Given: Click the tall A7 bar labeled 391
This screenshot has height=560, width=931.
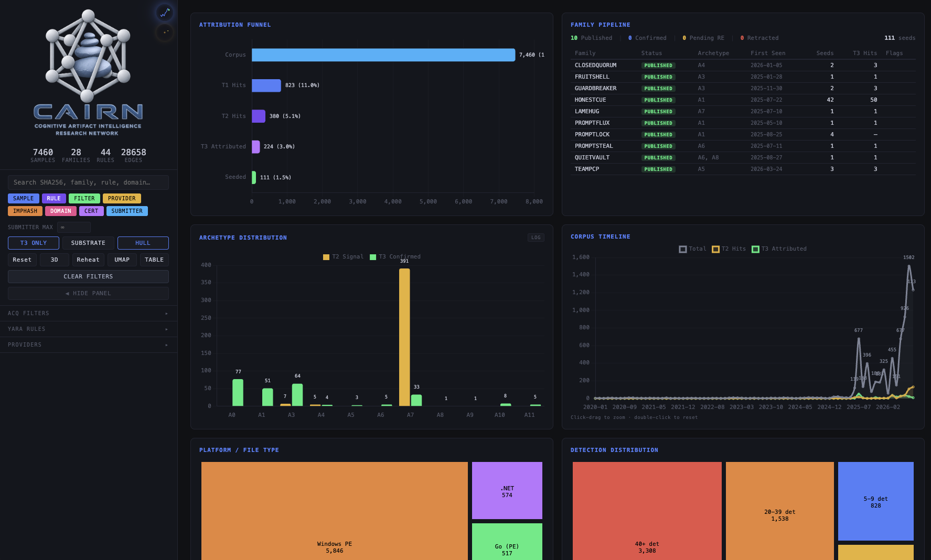Looking at the screenshot, I should 404,337.
